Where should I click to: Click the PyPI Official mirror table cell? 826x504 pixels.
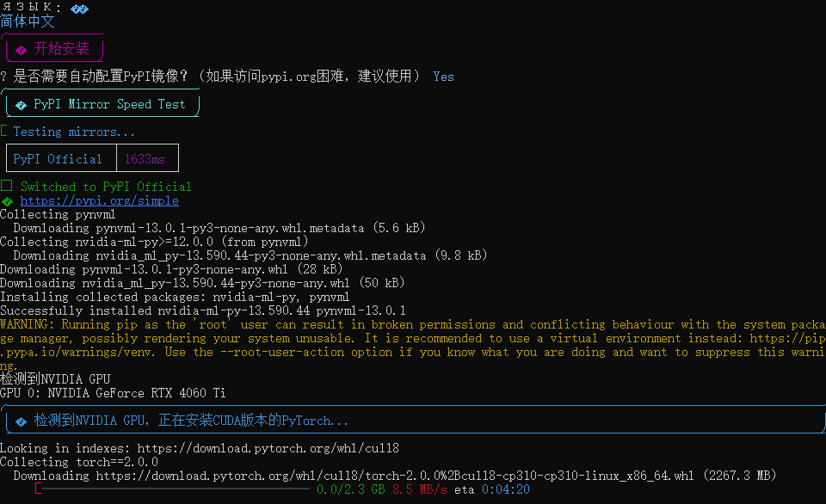[x=58, y=159]
